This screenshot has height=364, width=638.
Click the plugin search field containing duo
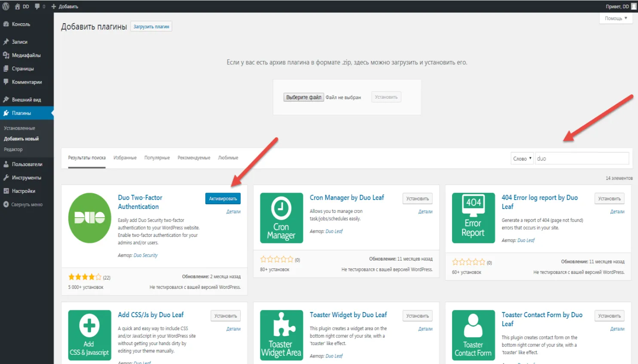[x=582, y=158]
